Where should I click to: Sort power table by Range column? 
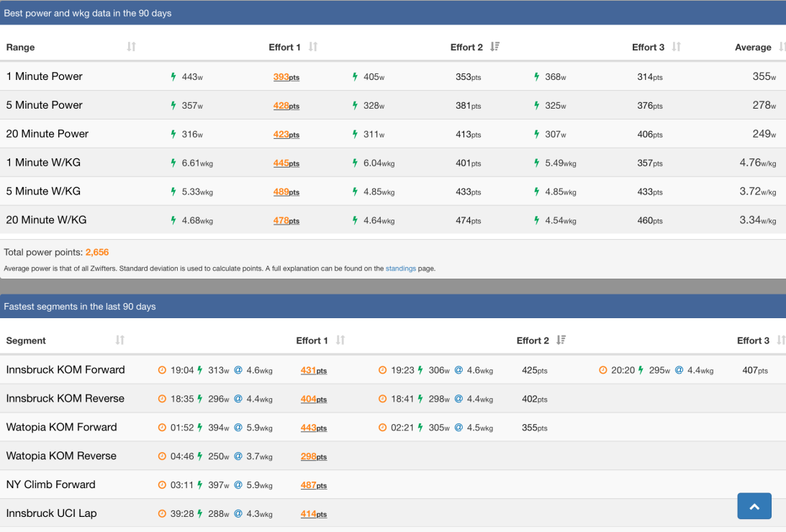click(131, 47)
